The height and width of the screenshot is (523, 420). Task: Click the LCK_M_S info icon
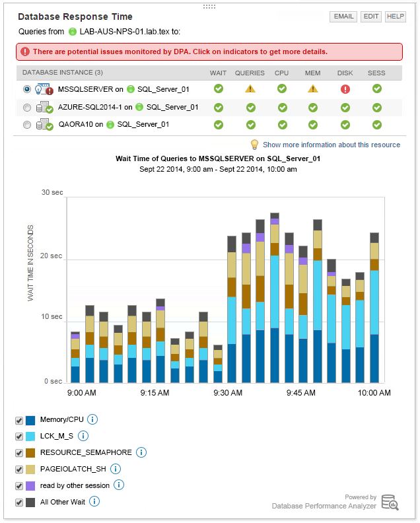click(x=83, y=436)
